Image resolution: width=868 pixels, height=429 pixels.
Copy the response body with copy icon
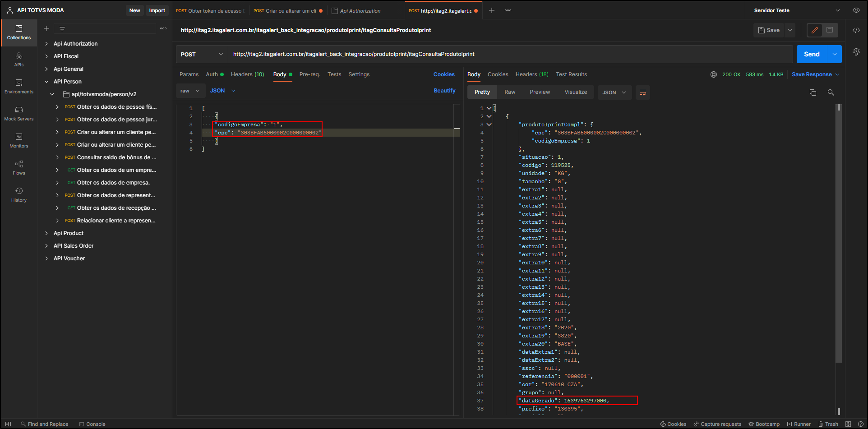pyautogui.click(x=813, y=92)
